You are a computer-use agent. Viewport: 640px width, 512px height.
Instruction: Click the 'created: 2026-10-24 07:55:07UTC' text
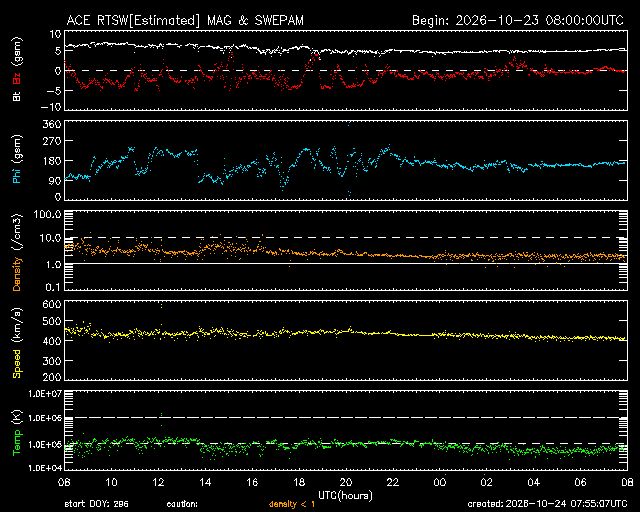pos(547,504)
